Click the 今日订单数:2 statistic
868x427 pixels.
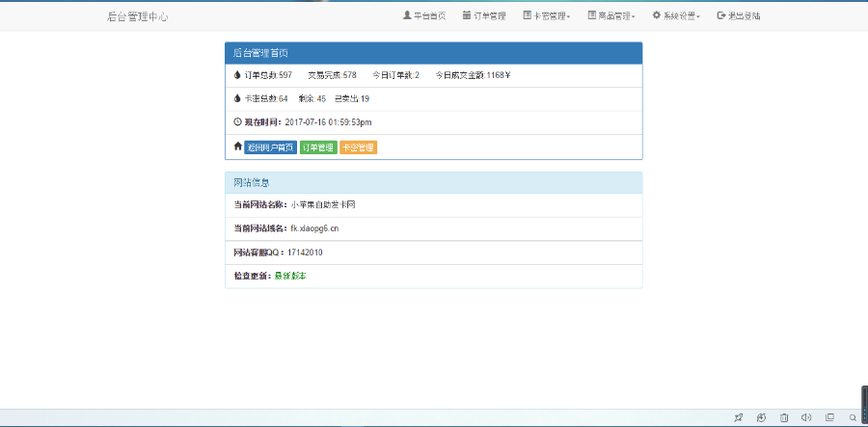(395, 75)
